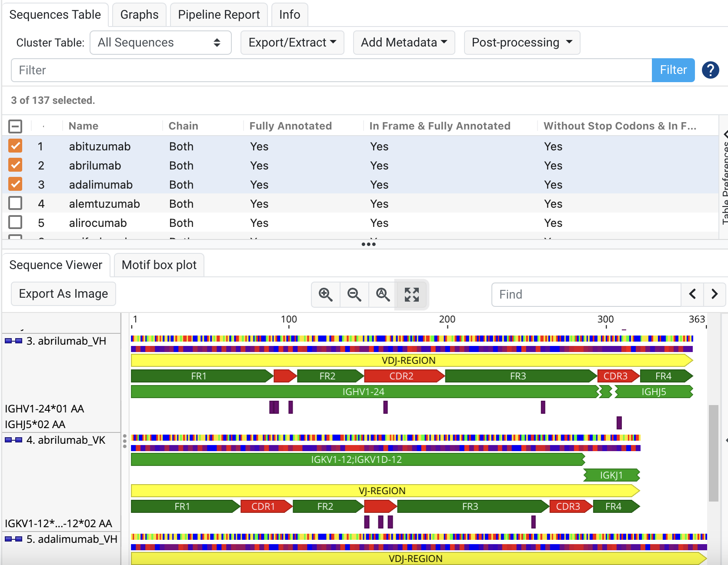
Task: Open the Cluster Table All Sequences dropdown
Action: click(160, 43)
